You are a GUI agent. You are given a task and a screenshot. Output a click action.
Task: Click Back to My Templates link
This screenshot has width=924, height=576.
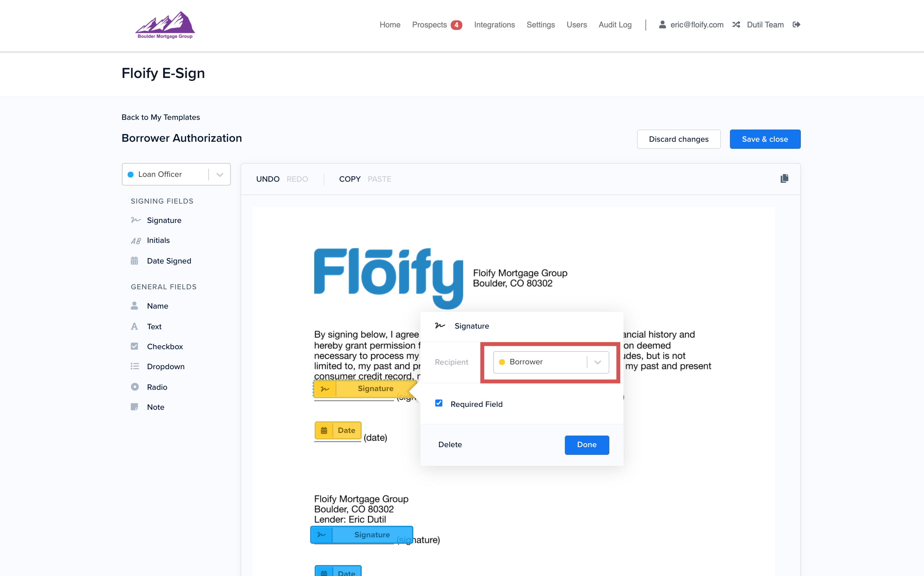tap(161, 117)
